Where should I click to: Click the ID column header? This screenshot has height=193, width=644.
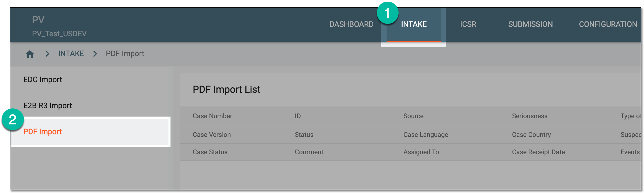(298, 116)
